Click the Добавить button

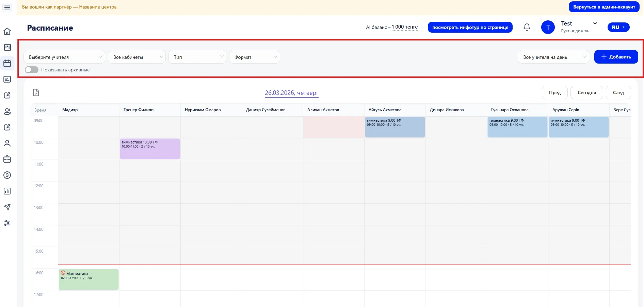coord(616,57)
